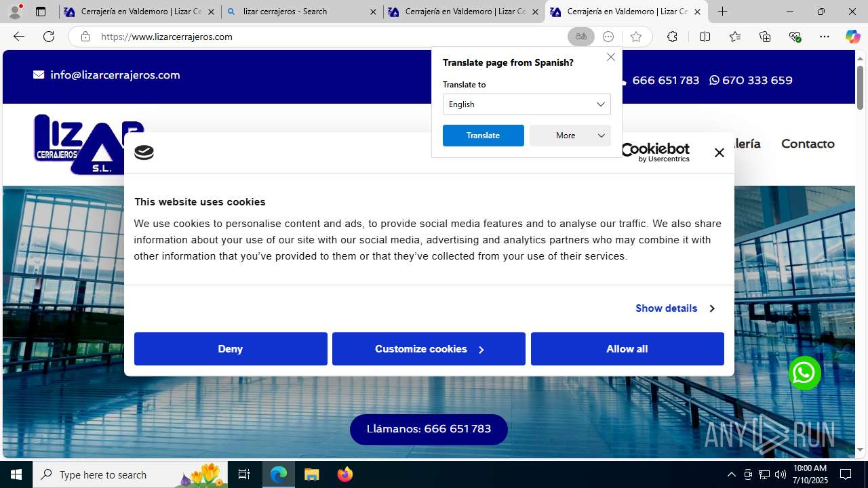
Task: Click WhatsApp number 670 333 659
Action: click(x=751, y=80)
